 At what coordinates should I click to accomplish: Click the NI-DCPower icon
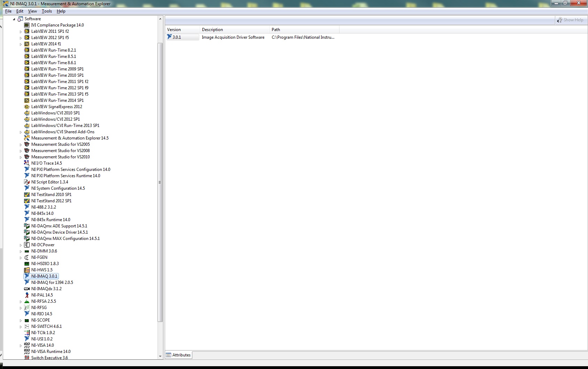pyautogui.click(x=27, y=245)
